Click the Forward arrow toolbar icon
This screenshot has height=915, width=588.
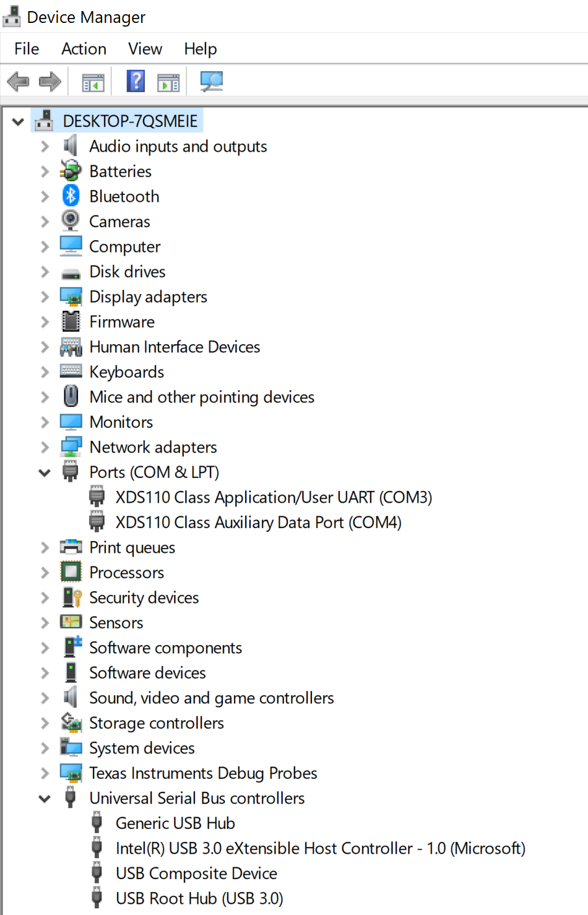[x=50, y=81]
